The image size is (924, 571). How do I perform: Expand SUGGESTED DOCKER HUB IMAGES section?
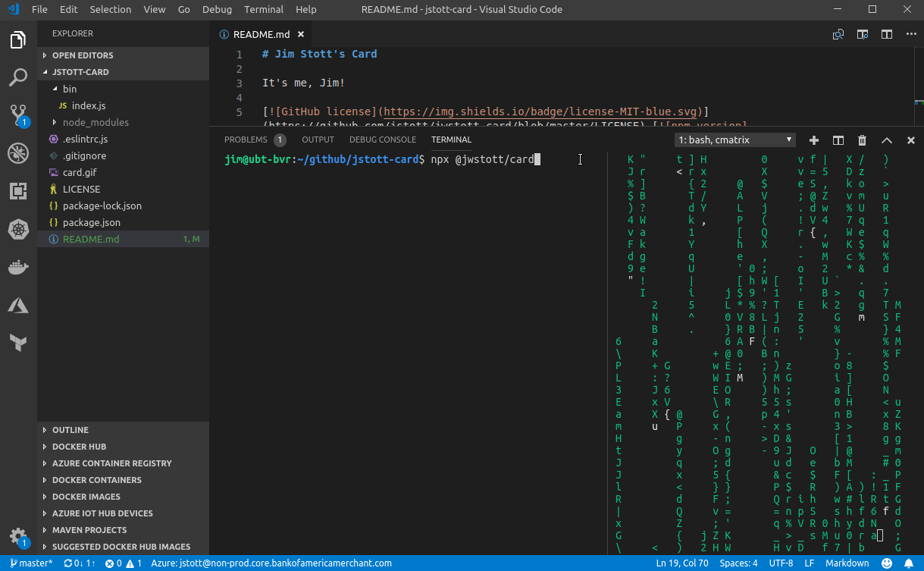[123, 547]
